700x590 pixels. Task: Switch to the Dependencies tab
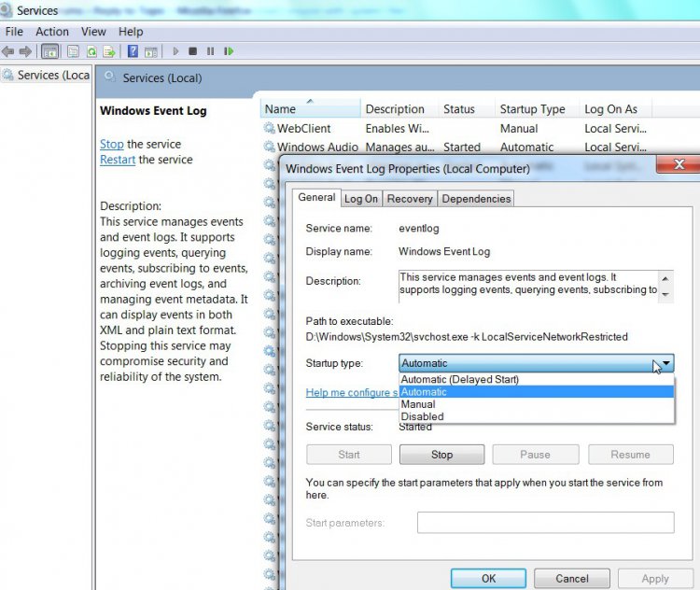(476, 199)
